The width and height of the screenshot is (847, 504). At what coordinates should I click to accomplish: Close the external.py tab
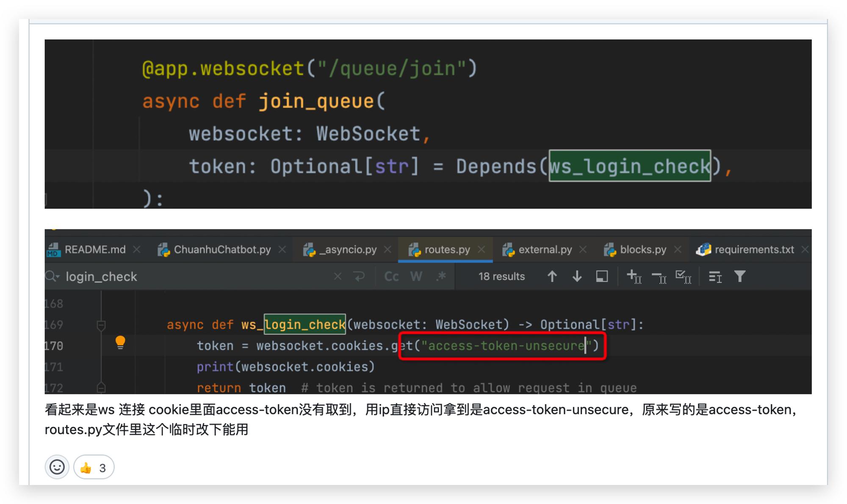pyautogui.click(x=583, y=250)
